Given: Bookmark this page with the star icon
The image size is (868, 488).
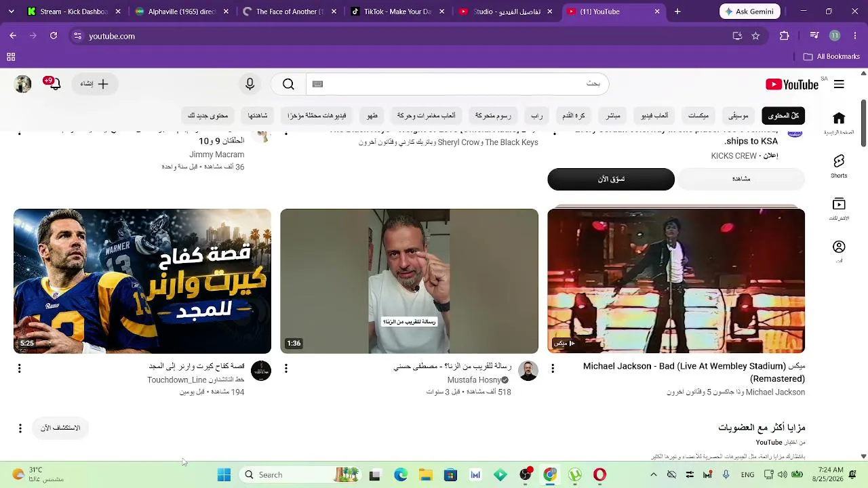Looking at the screenshot, I should [755, 36].
